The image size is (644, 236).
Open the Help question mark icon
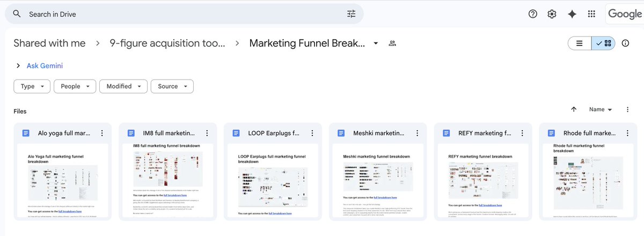tap(533, 14)
